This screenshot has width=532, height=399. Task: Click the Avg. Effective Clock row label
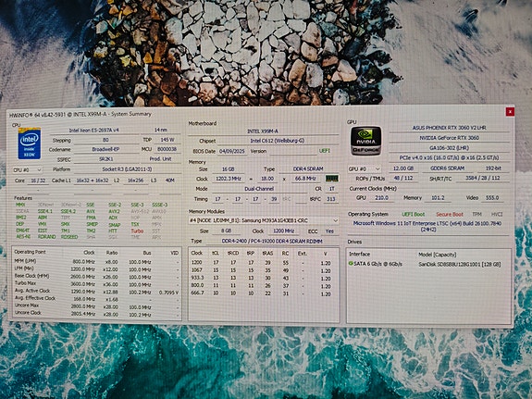click(35, 298)
